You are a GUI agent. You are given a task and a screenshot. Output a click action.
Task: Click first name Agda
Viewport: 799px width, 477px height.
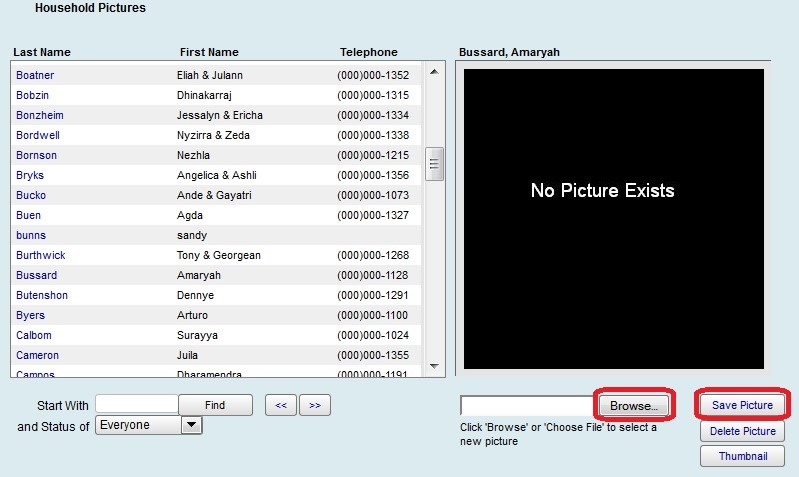[x=190, y=216]
